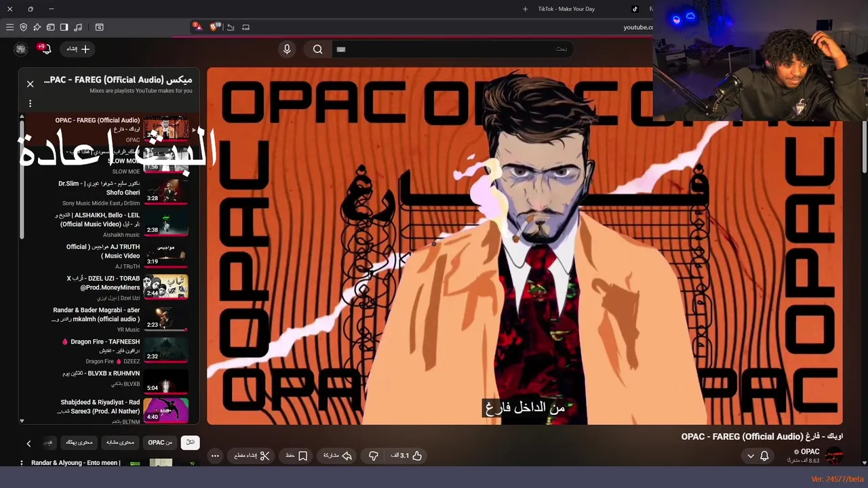Click into the YouTube search input field

pyautogui.click(x=452, y=49)
